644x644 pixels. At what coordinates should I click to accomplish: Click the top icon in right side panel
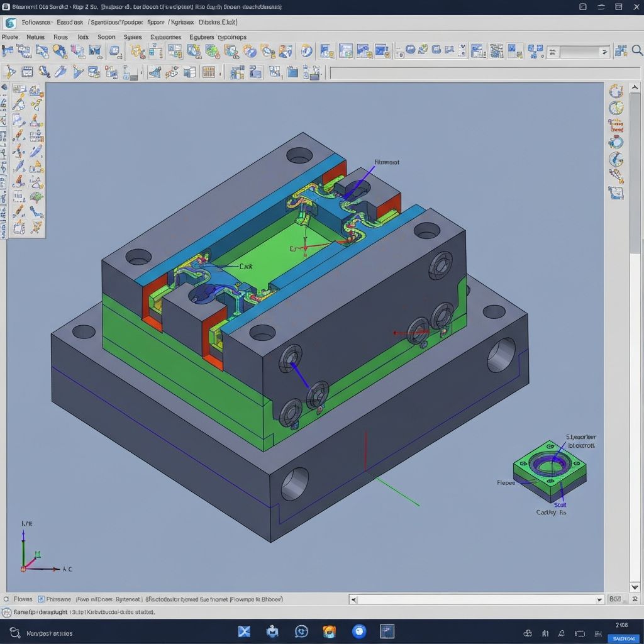point(616,91)
